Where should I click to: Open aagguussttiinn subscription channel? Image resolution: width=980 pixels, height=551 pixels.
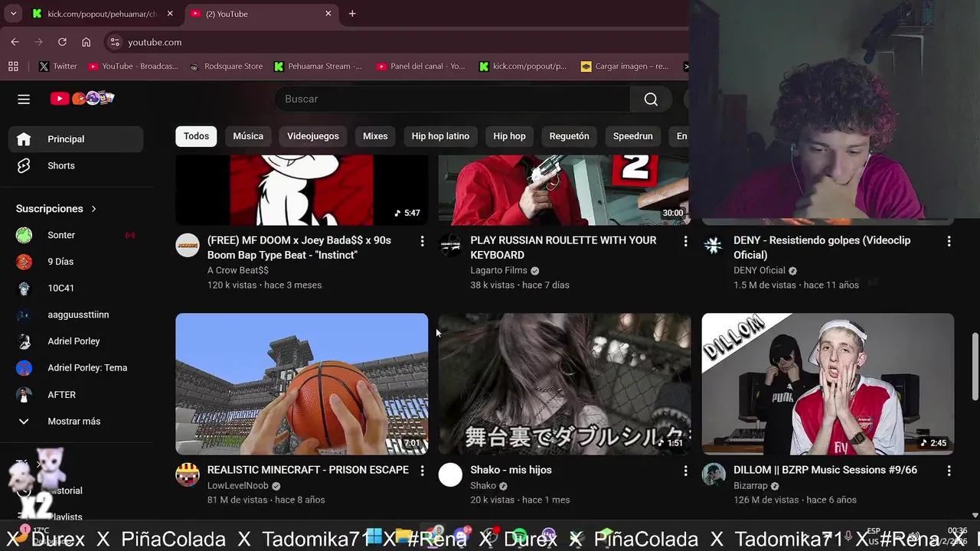[x=76, y=315]
